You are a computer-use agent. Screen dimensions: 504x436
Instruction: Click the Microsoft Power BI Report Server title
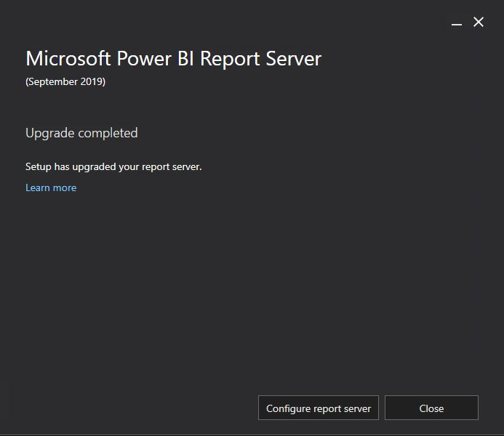pyautogui.click(x=173, y=59)
